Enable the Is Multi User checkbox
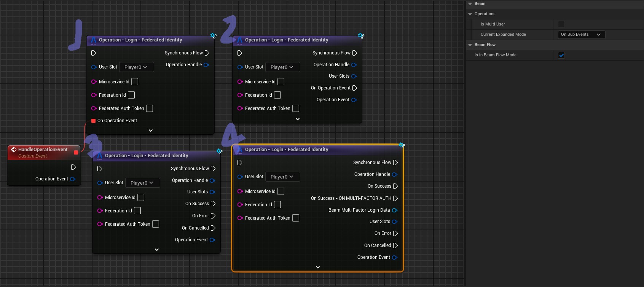The image size is (644, 287). 561,24
